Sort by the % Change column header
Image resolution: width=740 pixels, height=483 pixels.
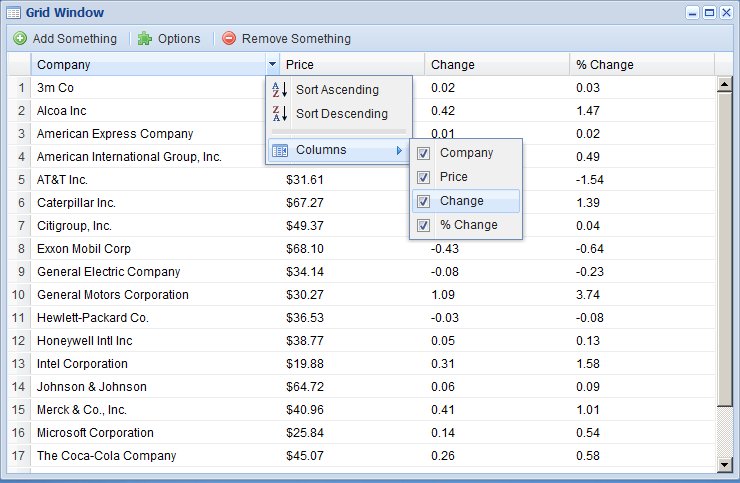(x=640, y=65)
